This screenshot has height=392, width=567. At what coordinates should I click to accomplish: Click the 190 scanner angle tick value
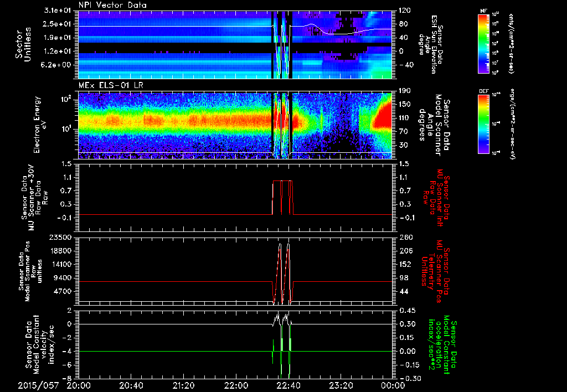coord(405,91)
